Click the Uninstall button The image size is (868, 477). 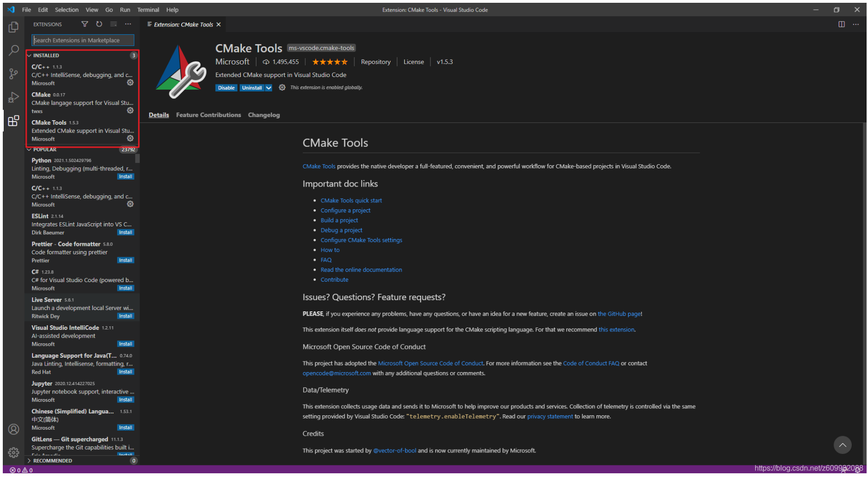coord(252,88)
